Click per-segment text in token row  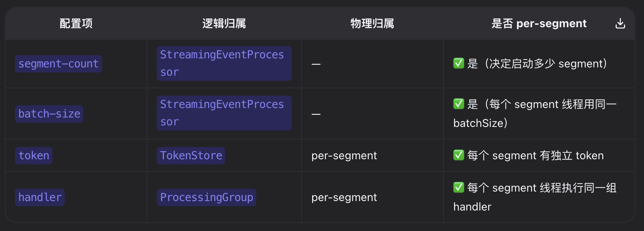coord(344,156)
